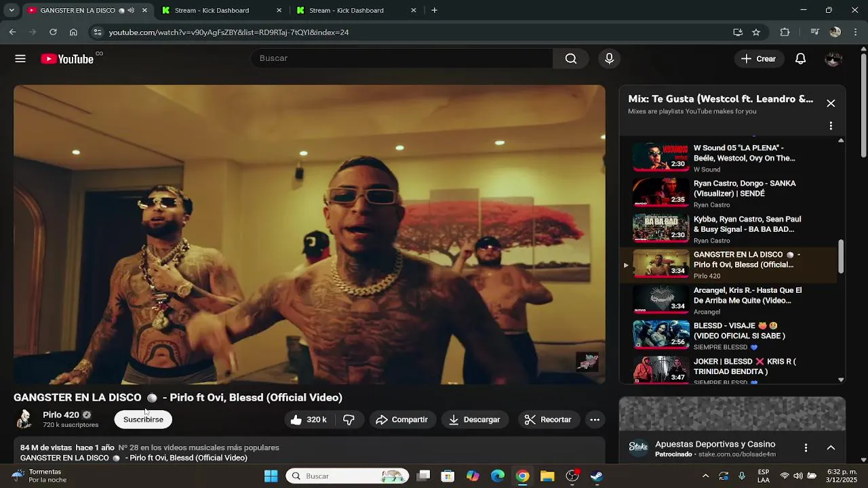Open the Pirlo 420 channel avatar
868x488 pixels.
tap(24, 420)
